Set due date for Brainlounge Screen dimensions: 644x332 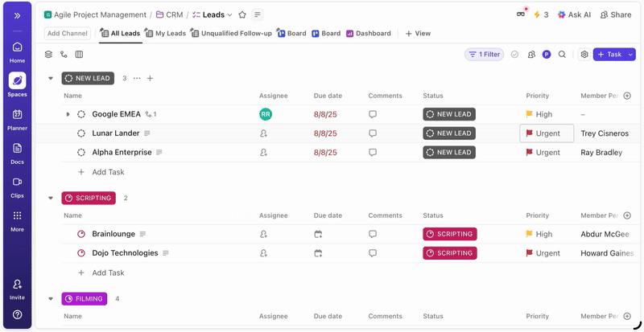[x=318, y=234]
